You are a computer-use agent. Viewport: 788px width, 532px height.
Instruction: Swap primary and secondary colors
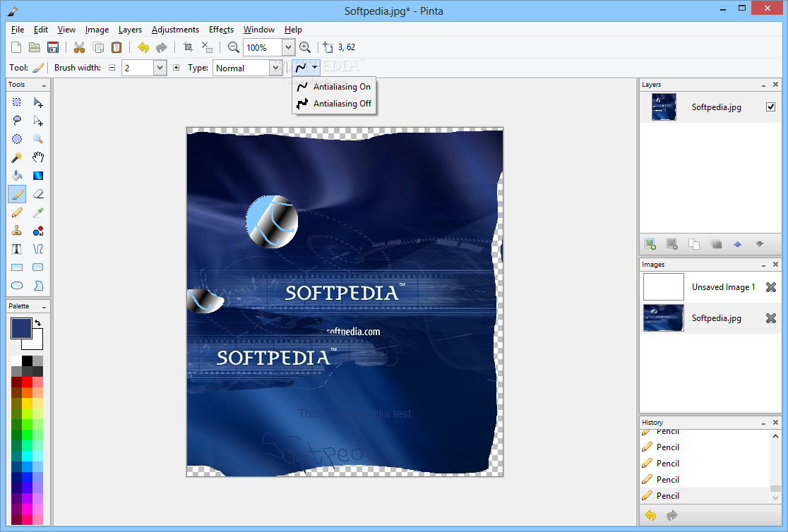coord(37,322)
